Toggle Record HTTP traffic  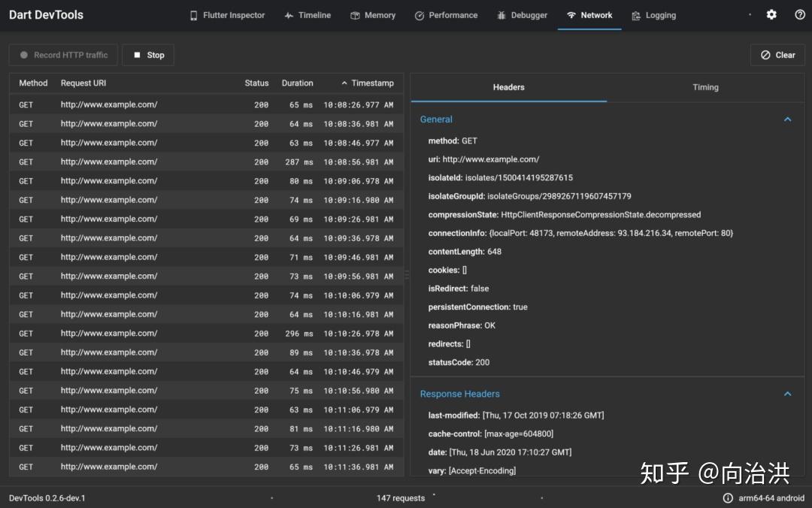[x=62, y=54]
